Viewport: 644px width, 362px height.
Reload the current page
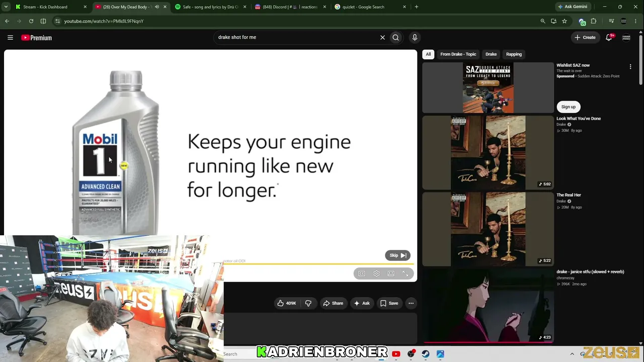pos(31,21)
